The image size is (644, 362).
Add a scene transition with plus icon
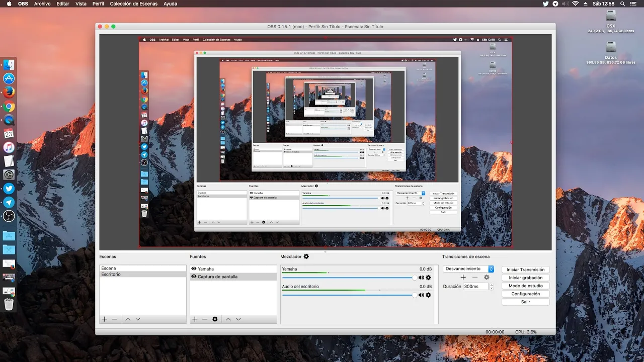click(463, 277)
